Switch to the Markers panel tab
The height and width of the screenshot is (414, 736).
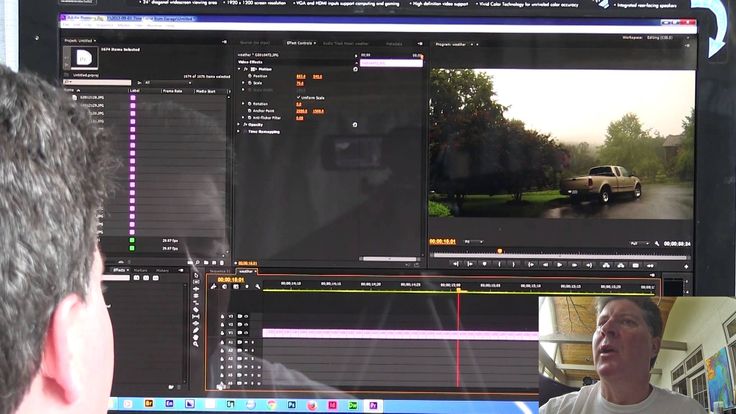pyautogui.click(x=141, y=270)
